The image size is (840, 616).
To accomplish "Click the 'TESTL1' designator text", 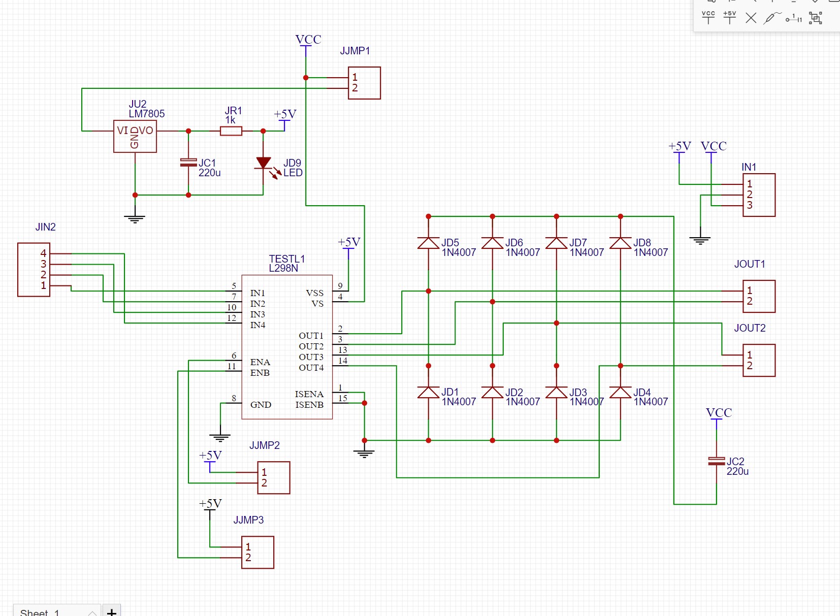I will 287,259.
